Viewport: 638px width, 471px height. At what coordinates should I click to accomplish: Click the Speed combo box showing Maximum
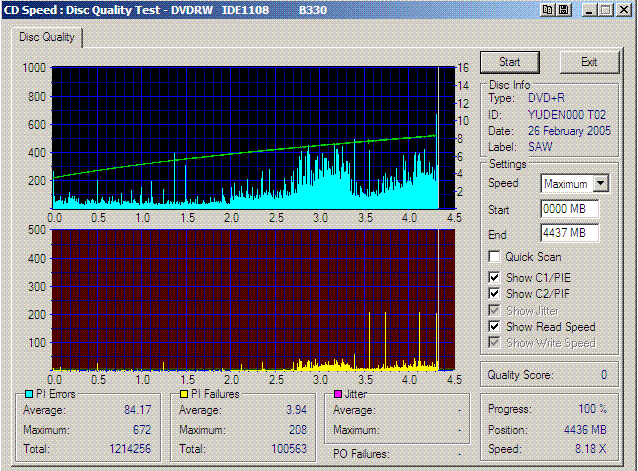(575, 184)
